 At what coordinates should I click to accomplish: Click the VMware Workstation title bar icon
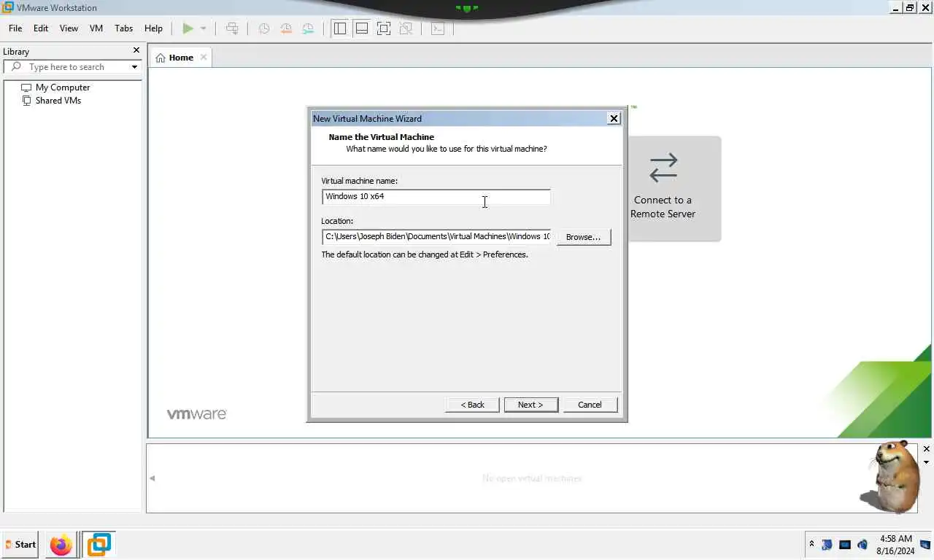tap(8, 7)
